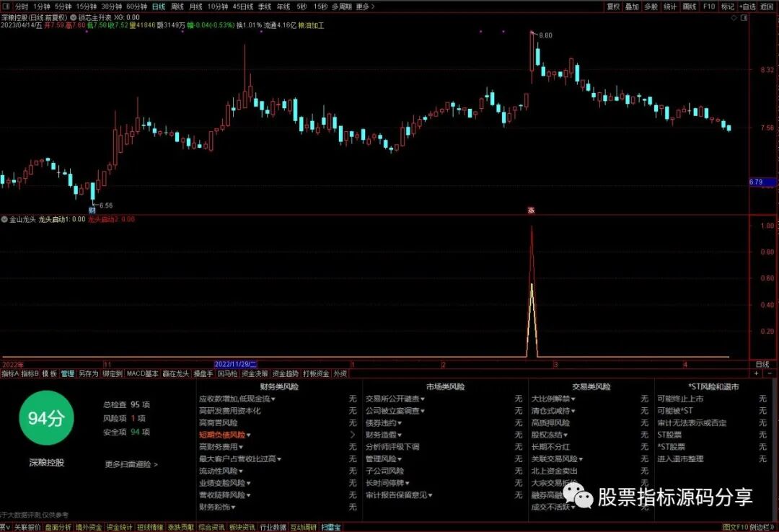Viewport: 779px width, 532px height.
Task: Click the plus zoom button beside 日线 label
Action: click(757, 373)
